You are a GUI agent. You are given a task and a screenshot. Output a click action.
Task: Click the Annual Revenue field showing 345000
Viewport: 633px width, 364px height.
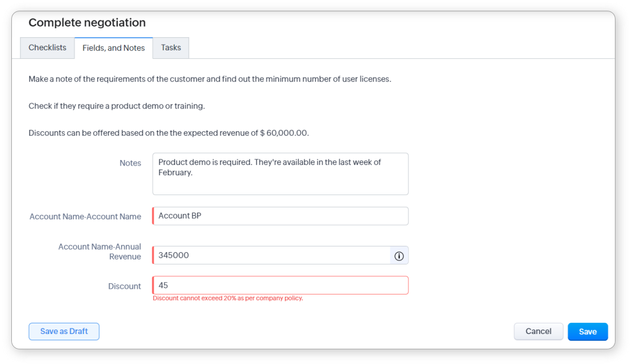tap(272, 255)
